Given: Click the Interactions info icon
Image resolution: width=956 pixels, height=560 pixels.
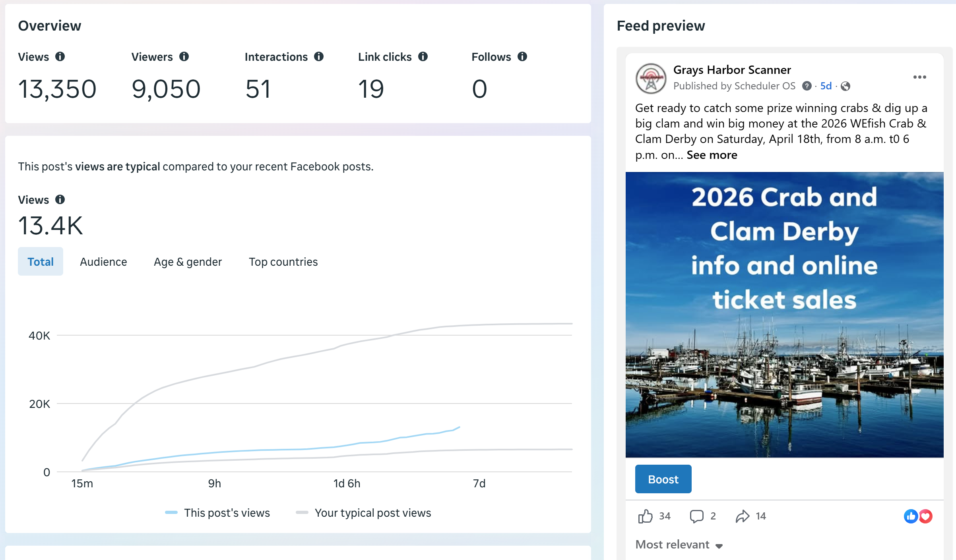Looking at the screenshot, I should 319,57.
